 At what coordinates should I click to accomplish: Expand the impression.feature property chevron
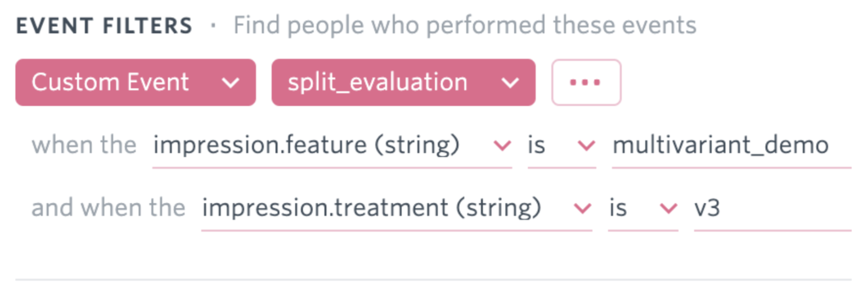pos(502,146)
